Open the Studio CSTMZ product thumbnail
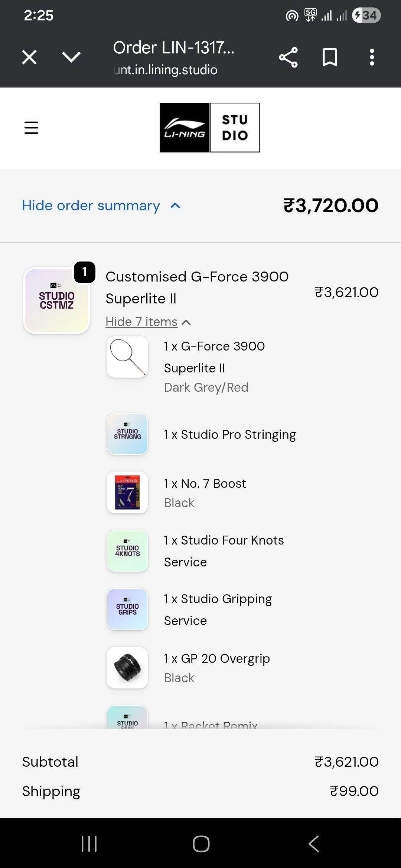The height and width of the screenshot is (868, 401). click(56, 300)
